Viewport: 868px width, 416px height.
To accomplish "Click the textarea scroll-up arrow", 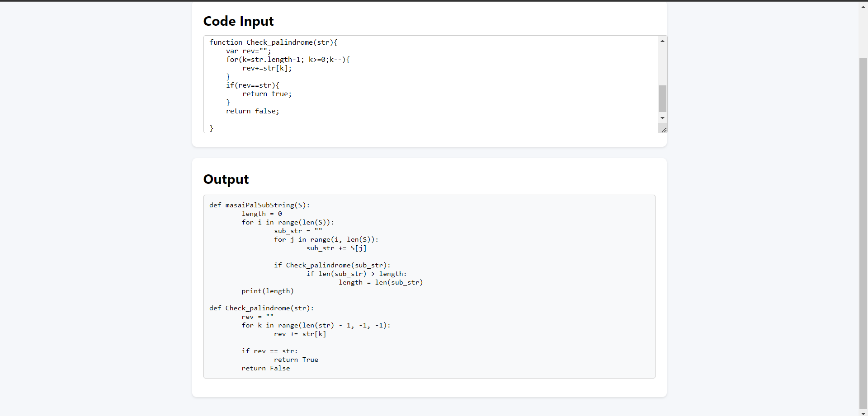I will point(662,41).
